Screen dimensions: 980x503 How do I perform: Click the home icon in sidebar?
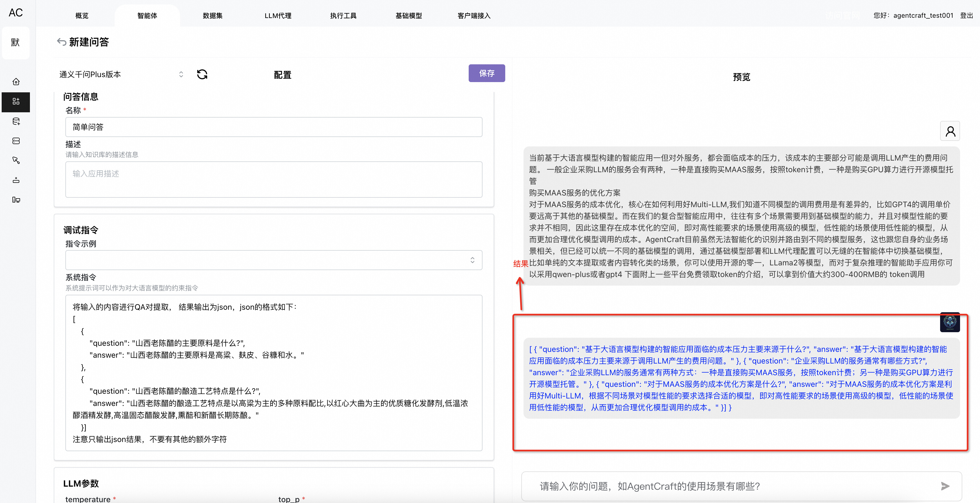point(16,82)
